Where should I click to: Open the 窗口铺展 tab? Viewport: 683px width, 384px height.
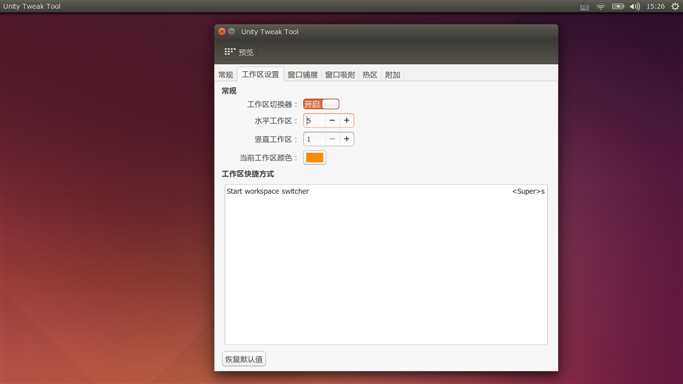pos(302,75)
